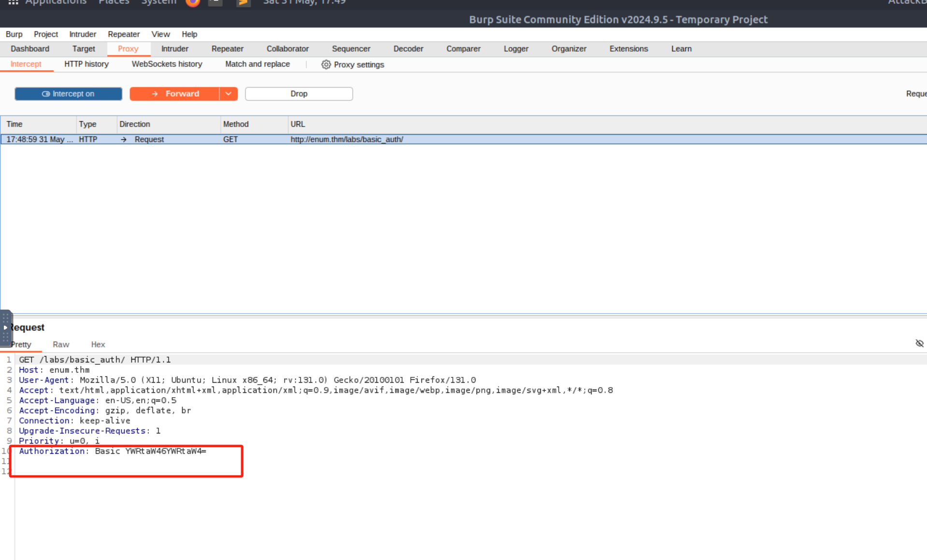Viewport: 927px width, 560px height.
Task: Forward the intercepted request
Action: click(174, 94)
